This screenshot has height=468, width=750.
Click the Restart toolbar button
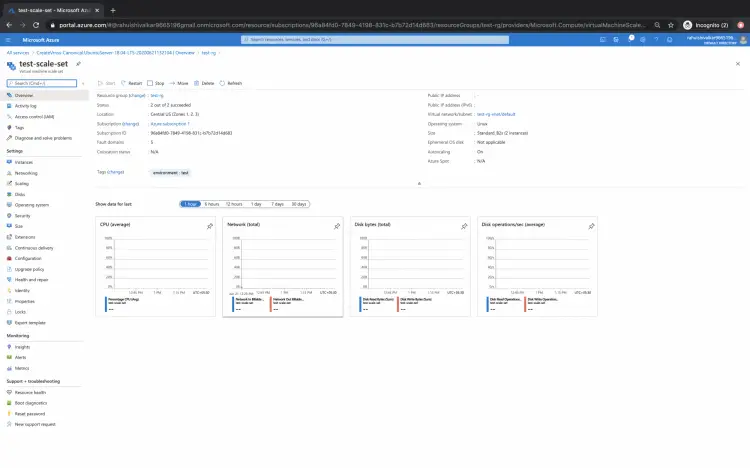(132, 83)
